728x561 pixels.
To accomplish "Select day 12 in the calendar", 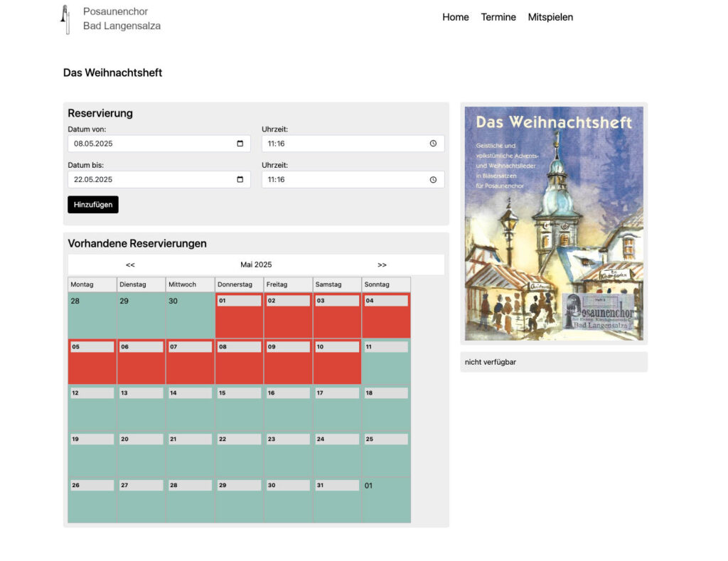I will 92,407.
